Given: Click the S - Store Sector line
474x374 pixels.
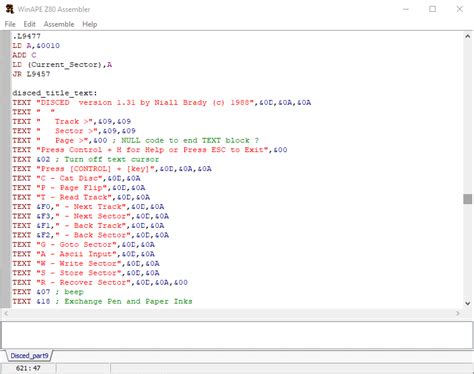Looking at the screenshot, I should click(86, 273).
